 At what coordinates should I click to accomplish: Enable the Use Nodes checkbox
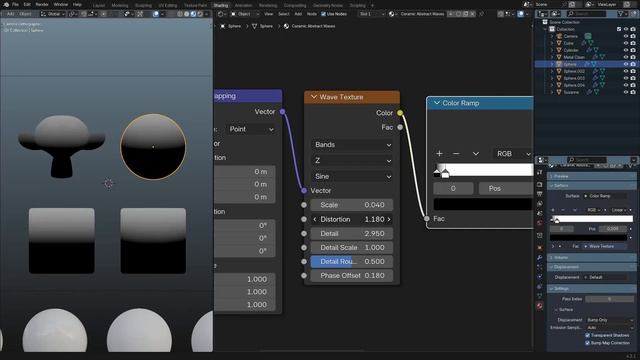[x=323, y=14]
